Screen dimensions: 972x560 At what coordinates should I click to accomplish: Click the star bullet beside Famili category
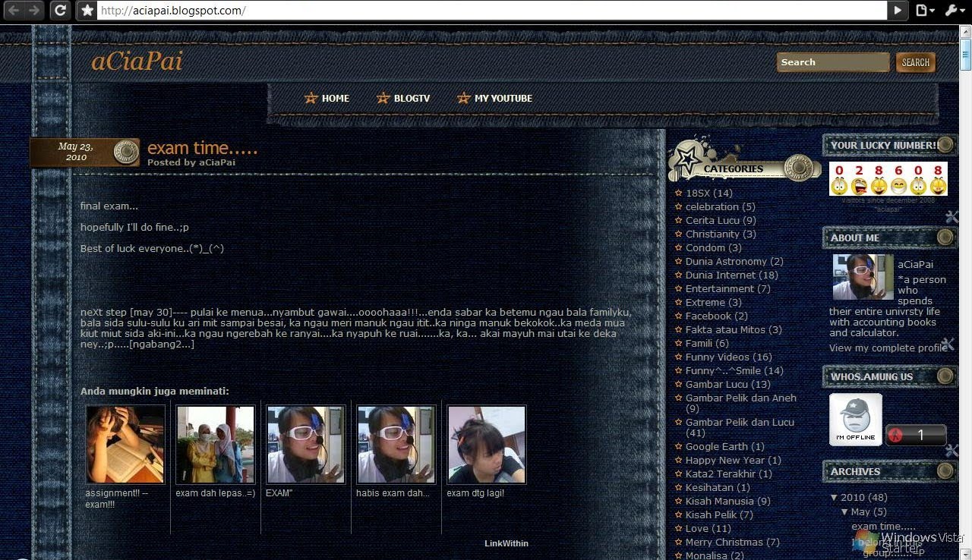(x=679, y=343)
